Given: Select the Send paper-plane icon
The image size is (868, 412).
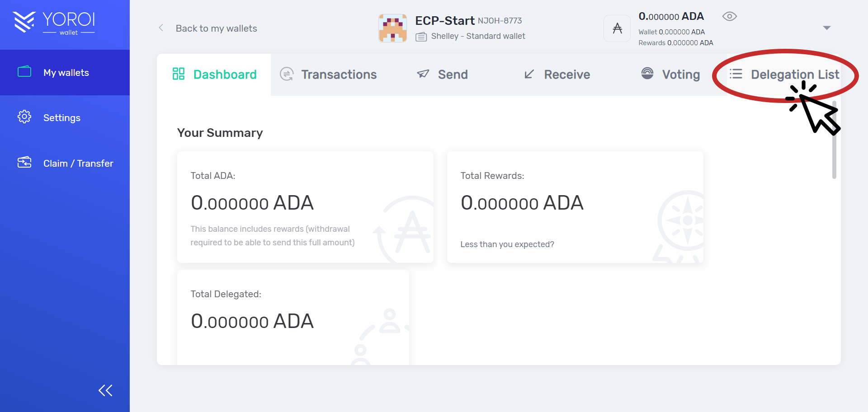Looking at the screenshot, I should [422, 74].
